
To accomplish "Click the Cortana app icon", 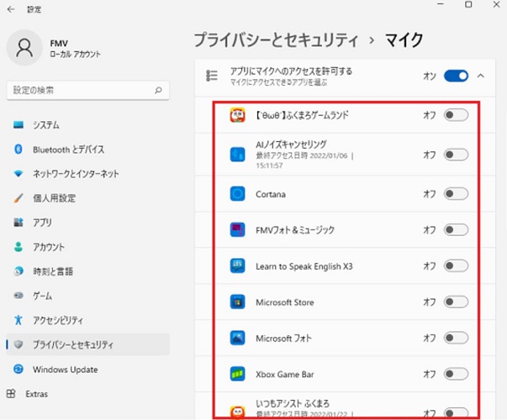I will pyautogui.click(x=237, y=194).
